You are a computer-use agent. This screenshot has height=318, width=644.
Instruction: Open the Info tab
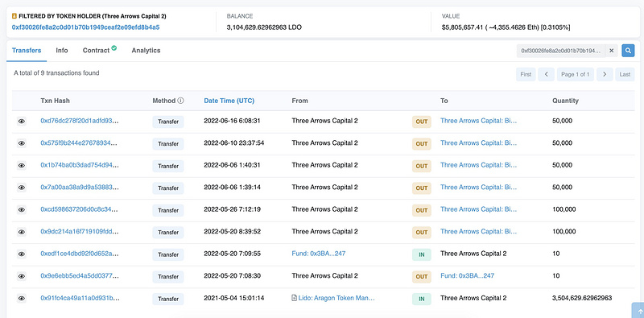(62, 51)
